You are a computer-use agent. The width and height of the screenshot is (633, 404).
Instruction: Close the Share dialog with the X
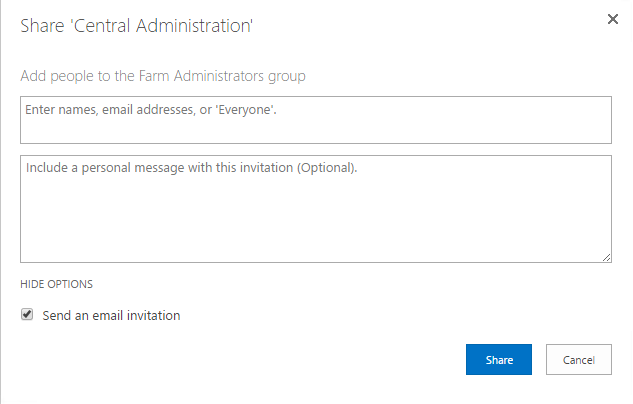pos(613,19)
